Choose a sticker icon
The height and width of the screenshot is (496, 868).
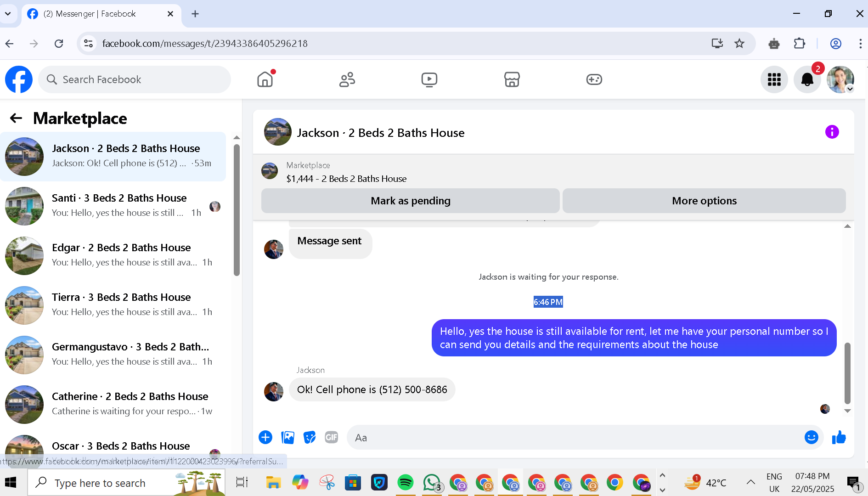[x=310, y=437]
